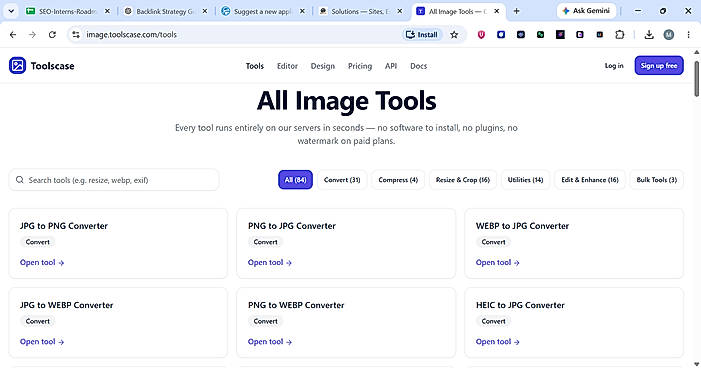Go back with the browser back arrow

(x=13, y=34)
